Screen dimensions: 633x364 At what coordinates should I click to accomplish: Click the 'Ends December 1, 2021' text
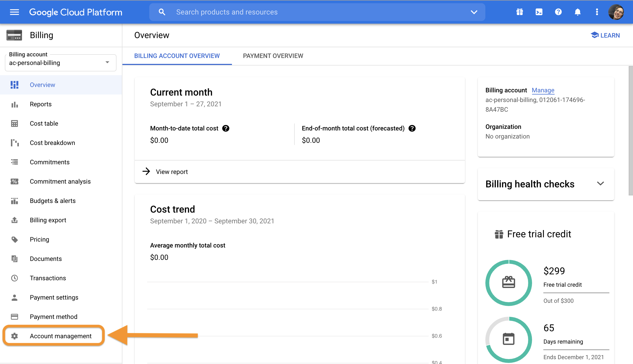(x=574, y=357)
